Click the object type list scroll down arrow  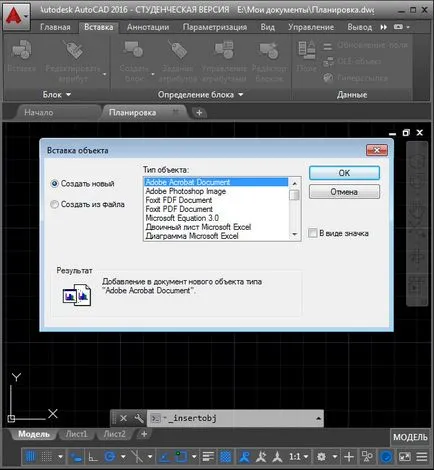pos(295,235)
